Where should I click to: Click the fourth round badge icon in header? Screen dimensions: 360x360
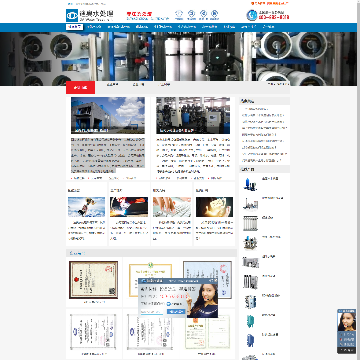pyautogui.click(x=215, y=14)
